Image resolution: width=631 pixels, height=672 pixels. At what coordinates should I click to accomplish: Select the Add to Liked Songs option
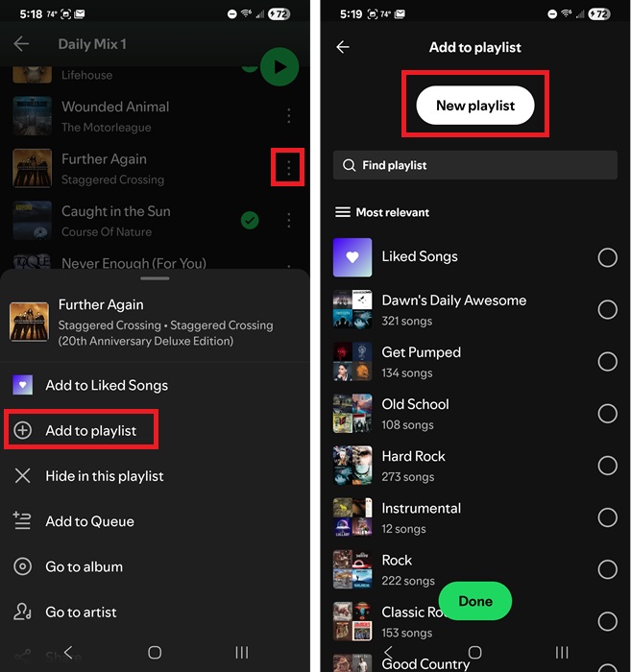coord(155,385)
